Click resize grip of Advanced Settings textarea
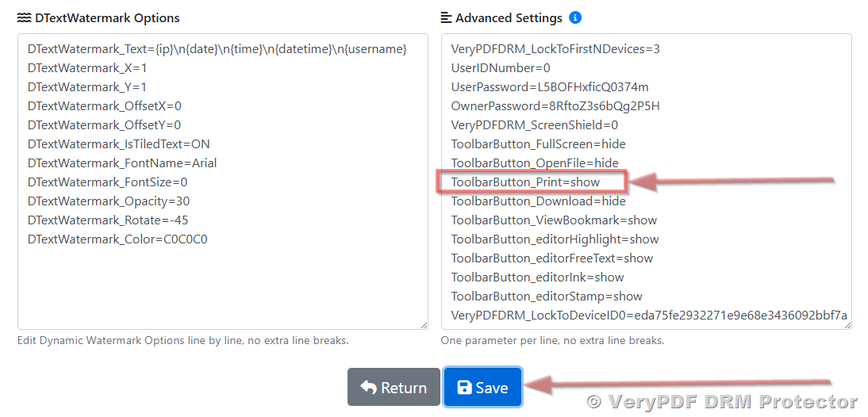 [846, 323]
